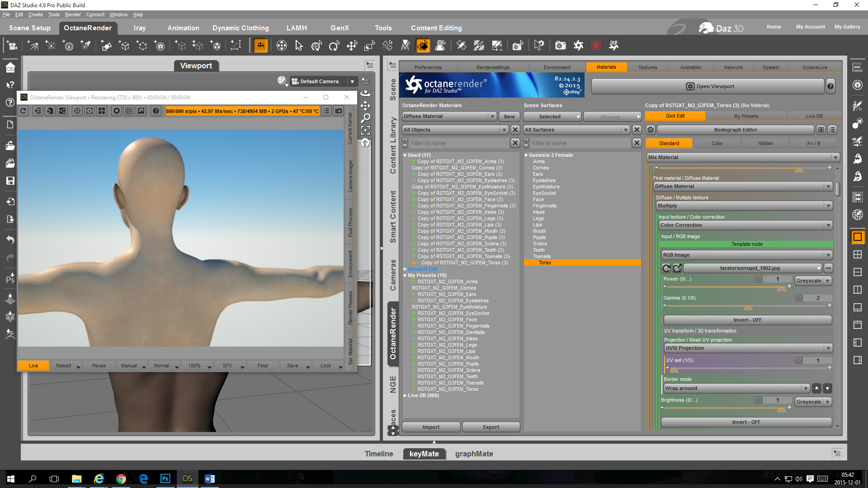868x488 pixels.
Task: Open the Render menu
Action: point(72,14)
